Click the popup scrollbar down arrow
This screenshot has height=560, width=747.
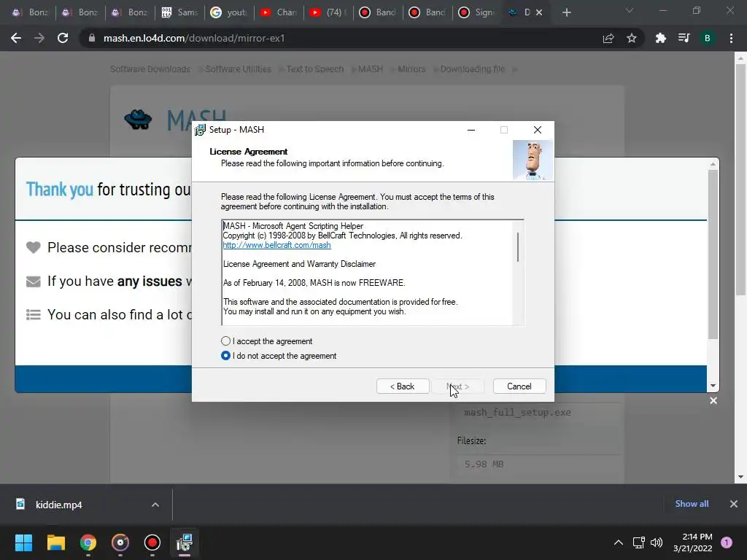point(713,386)
